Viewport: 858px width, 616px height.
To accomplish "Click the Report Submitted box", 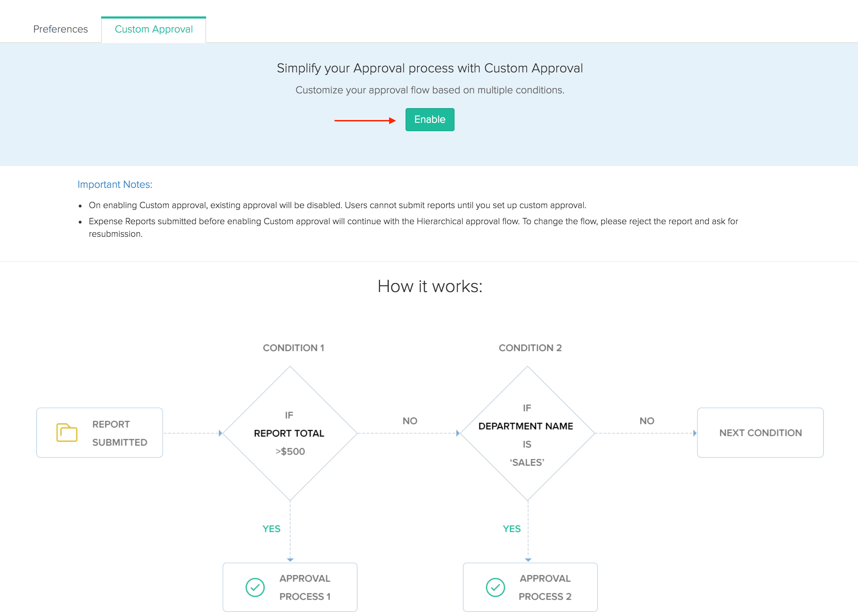I will pos(100,433).
